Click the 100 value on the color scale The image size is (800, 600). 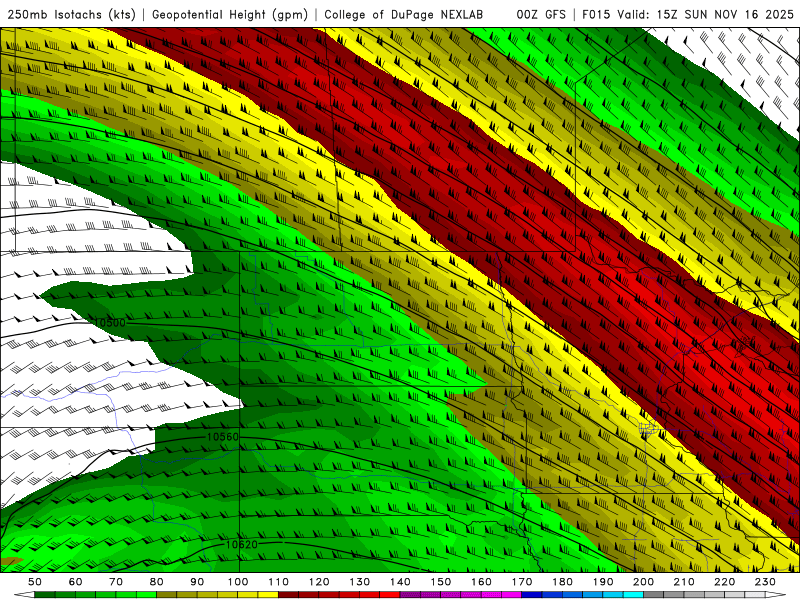pos(238,582)
